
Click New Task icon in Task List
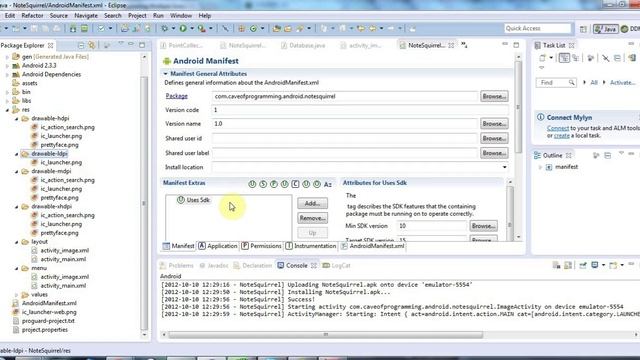542,58
